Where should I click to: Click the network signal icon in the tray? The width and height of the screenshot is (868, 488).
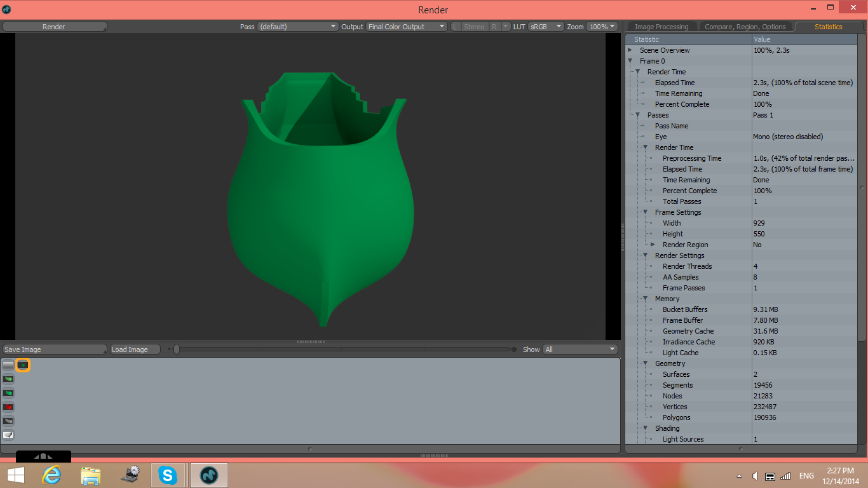point(785,476)
